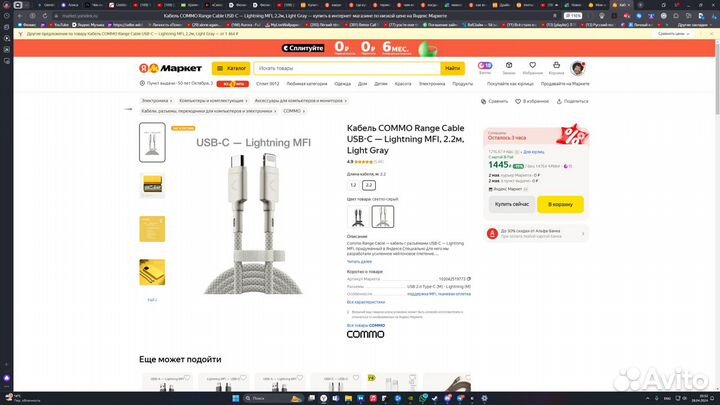Image resolution: width=720 pixels, height=405 pixels.
Task: Select second product thumbnail with yellow box
Action: (152, 186)
